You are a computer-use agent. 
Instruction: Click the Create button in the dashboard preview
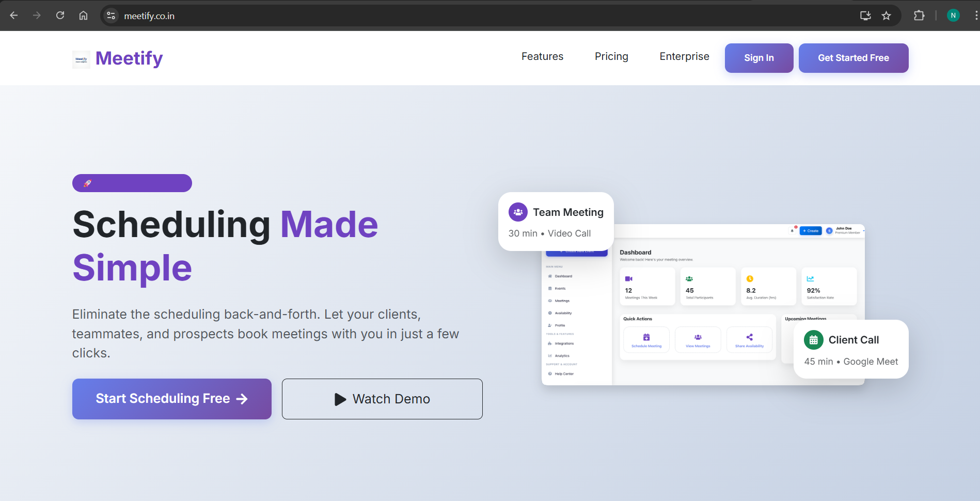pos(811,231)
